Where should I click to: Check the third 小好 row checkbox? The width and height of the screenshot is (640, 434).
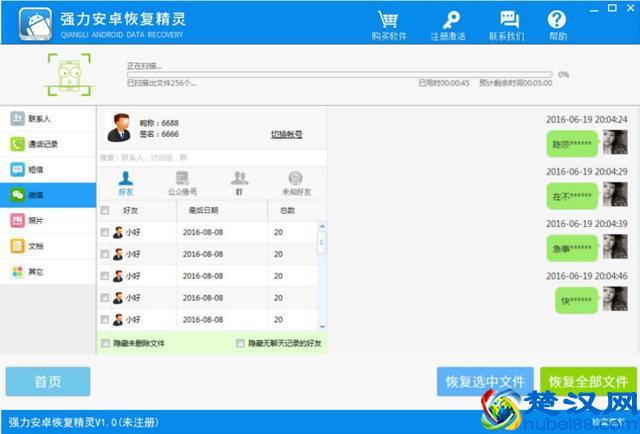(105, 276)
